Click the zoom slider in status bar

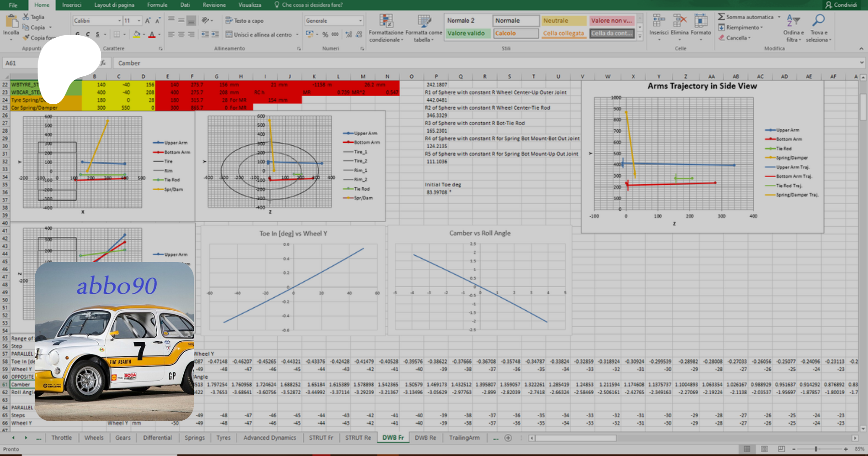click(x=816, y=449)
